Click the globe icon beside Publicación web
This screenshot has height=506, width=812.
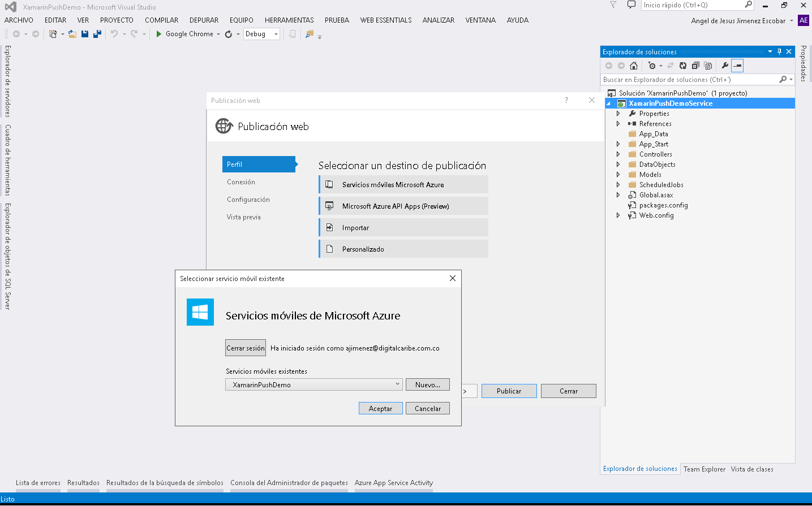(224, 126)
